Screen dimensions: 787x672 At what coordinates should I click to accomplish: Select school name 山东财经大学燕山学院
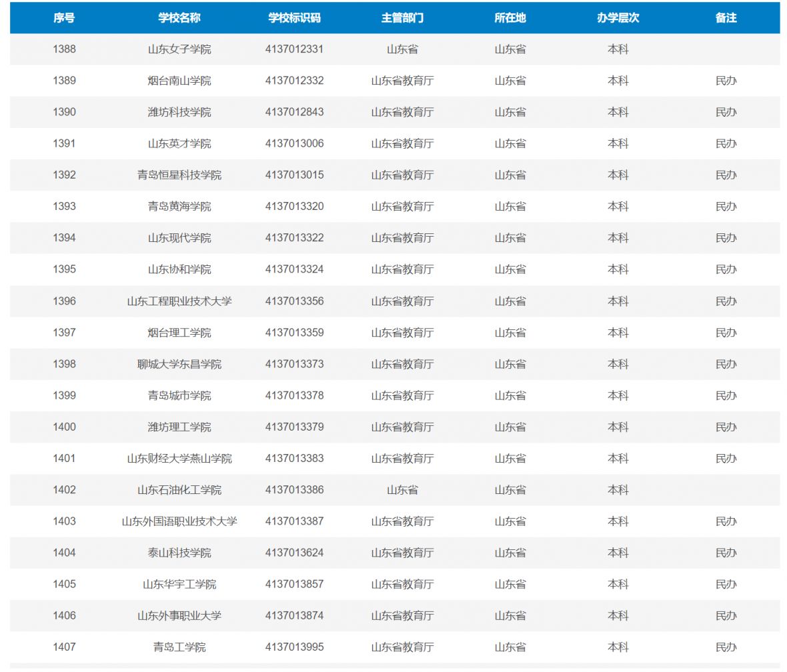click(179, 459)
